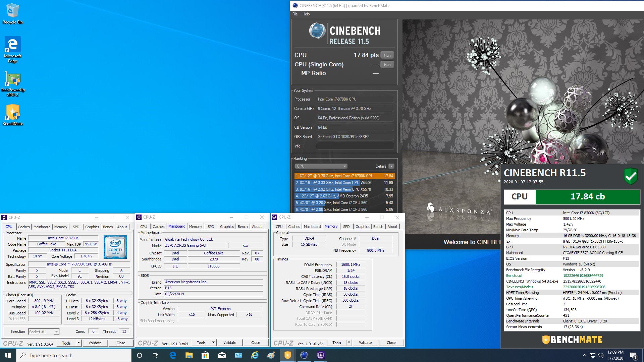Viewport: 644px width, 362px height.
Task: Open File Explorer in taskbar
Action: 189,355
